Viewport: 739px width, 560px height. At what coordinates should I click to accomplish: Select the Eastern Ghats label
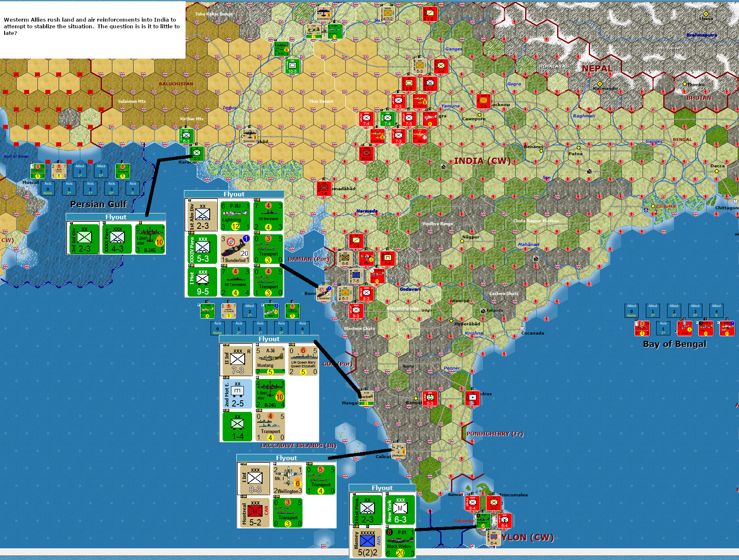click(504, 293)
